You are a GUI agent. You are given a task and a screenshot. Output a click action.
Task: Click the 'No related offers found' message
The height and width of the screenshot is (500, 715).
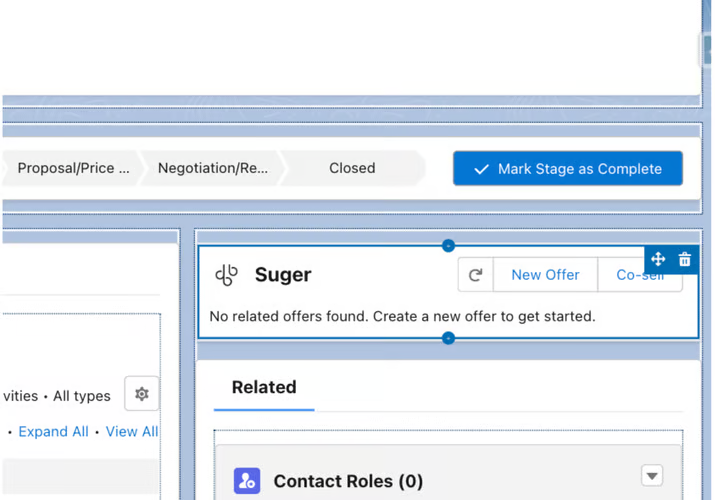402,316
